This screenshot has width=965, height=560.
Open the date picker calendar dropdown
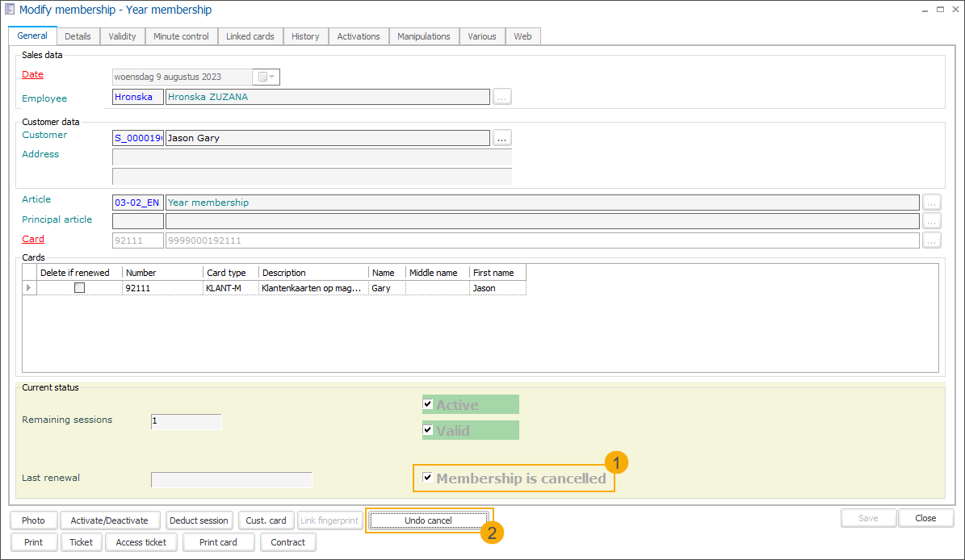coord(266,77)
